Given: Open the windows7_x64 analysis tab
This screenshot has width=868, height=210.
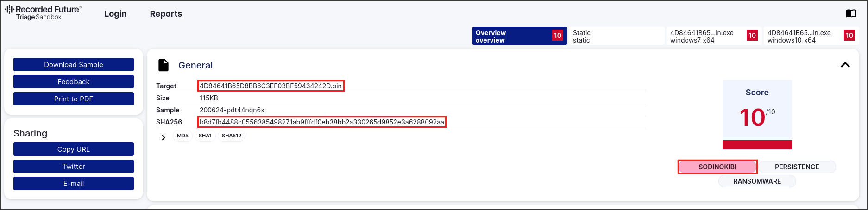Looking at the screenshot, I should (714, 36).
